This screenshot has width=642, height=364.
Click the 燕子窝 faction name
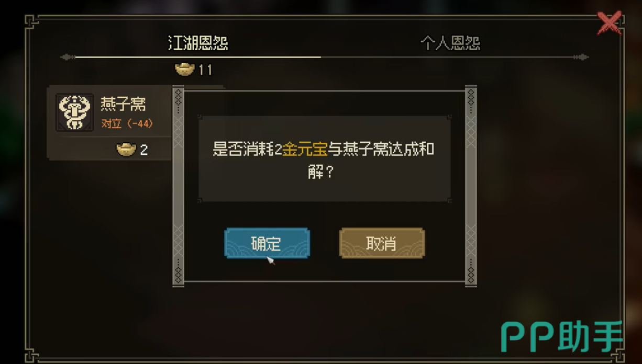click(x=123, y=104)
